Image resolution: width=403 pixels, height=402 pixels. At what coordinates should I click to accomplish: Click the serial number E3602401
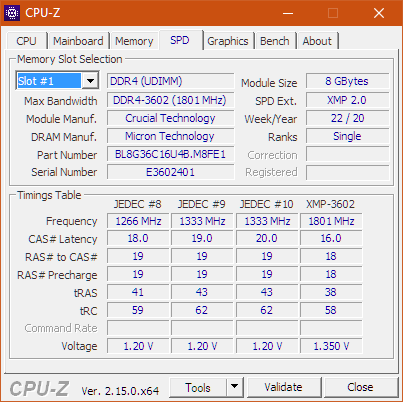click(x=170, y=172)
